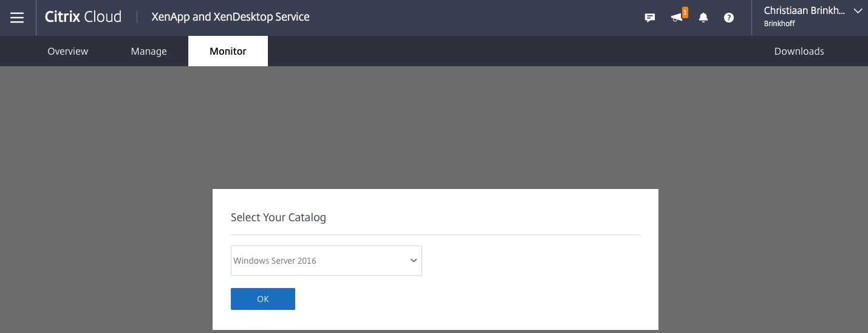Select the Monitor tab
The height and width of the screenshot is (333, 868).
(x=228, y=51)
